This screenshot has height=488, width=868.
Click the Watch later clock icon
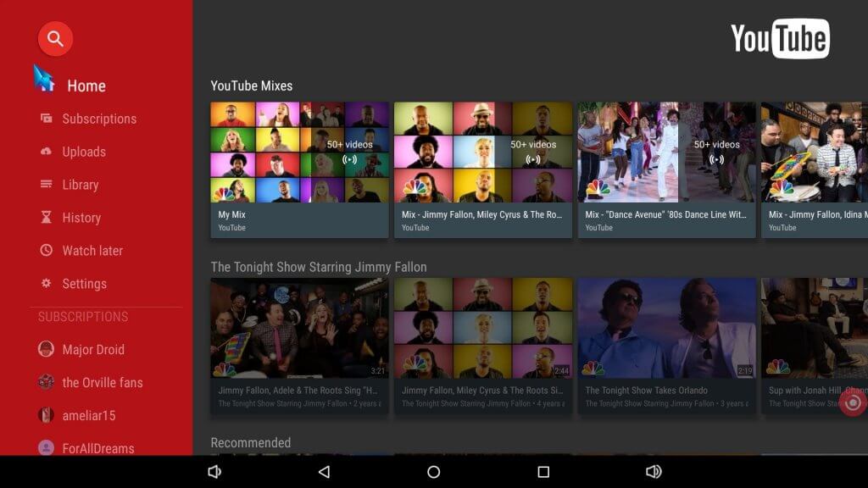(46, 251)
